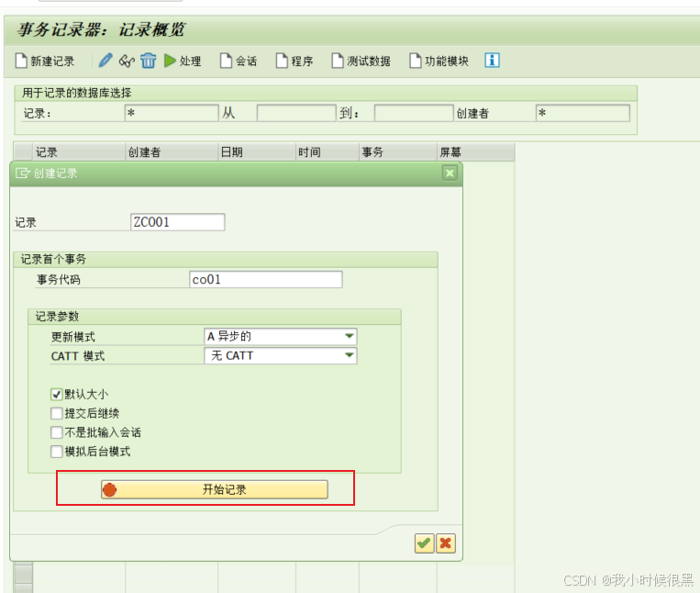The width and height of the screenshot is (700, 593).
Task: Click the 屏幕 column header
Action: click(x=475, y=152)
